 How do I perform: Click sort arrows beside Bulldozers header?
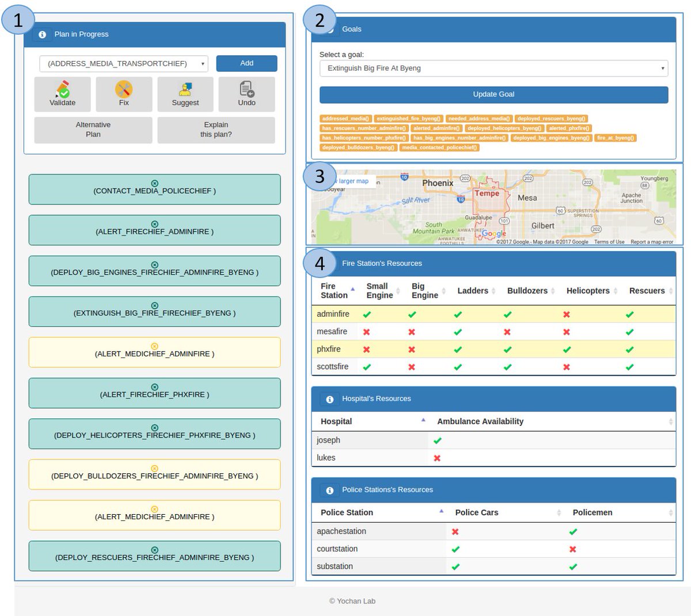553,291
